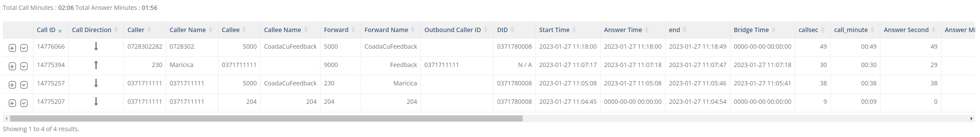Open chevron dropdown for call 14775207

pos(24,103)
